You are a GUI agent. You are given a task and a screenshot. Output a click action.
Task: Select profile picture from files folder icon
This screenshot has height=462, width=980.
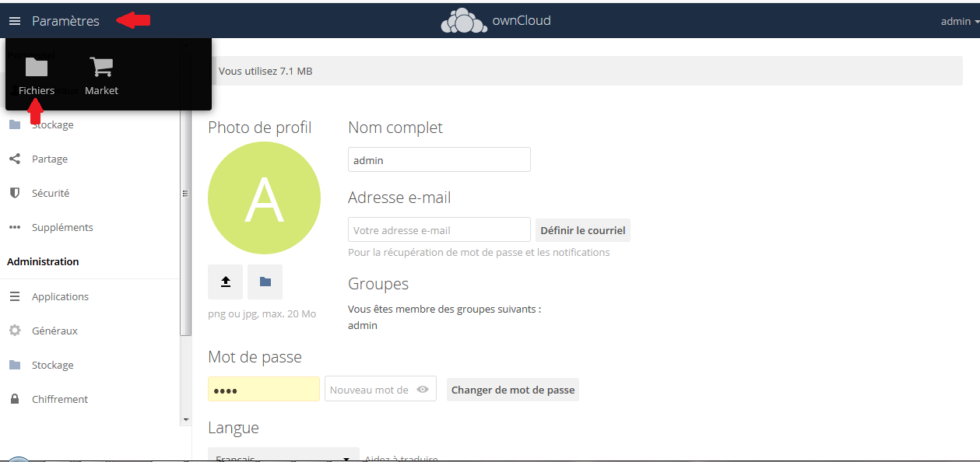[265, 282]
